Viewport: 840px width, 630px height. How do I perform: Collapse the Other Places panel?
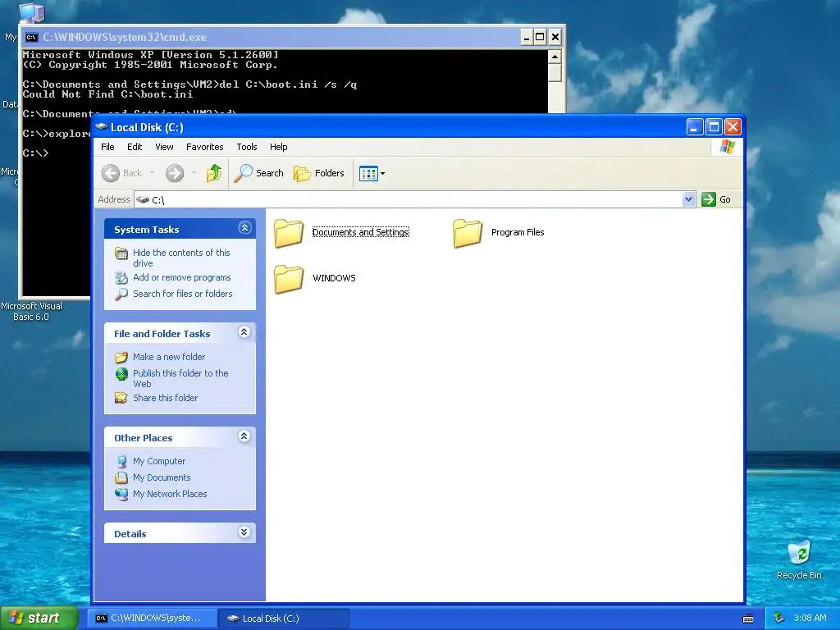(x=244, y=436)
